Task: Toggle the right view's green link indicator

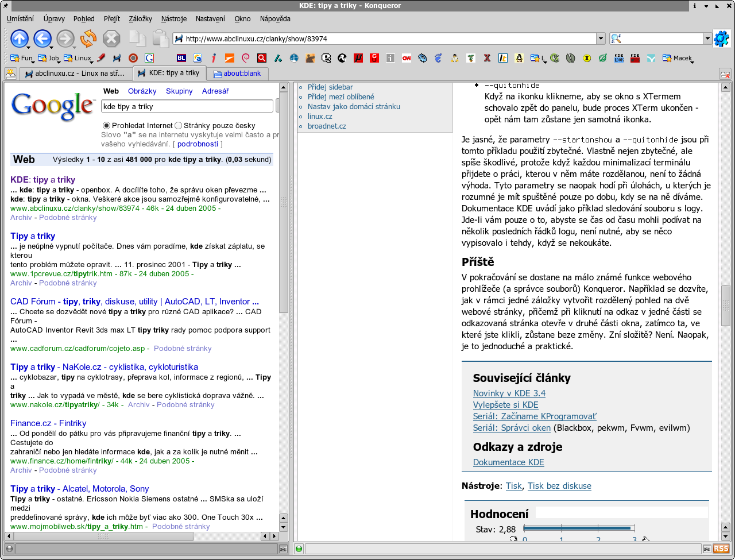Action: 299,549
